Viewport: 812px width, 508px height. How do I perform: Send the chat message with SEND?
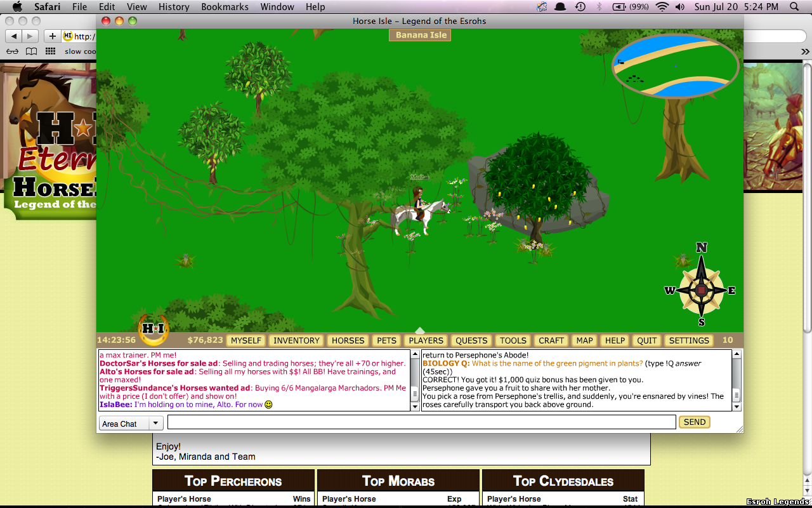click(694, 422)
